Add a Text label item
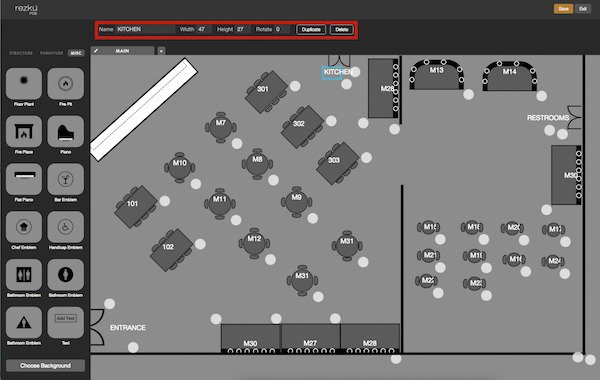 coord(65,323)
